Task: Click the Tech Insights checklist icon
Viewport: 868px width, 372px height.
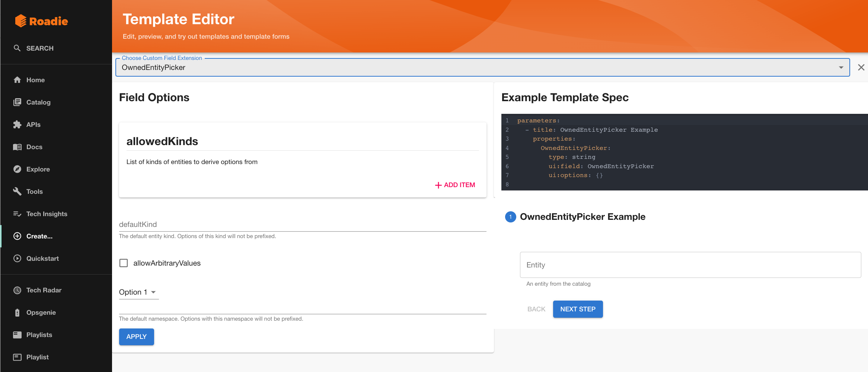Action: coord(17,214)
